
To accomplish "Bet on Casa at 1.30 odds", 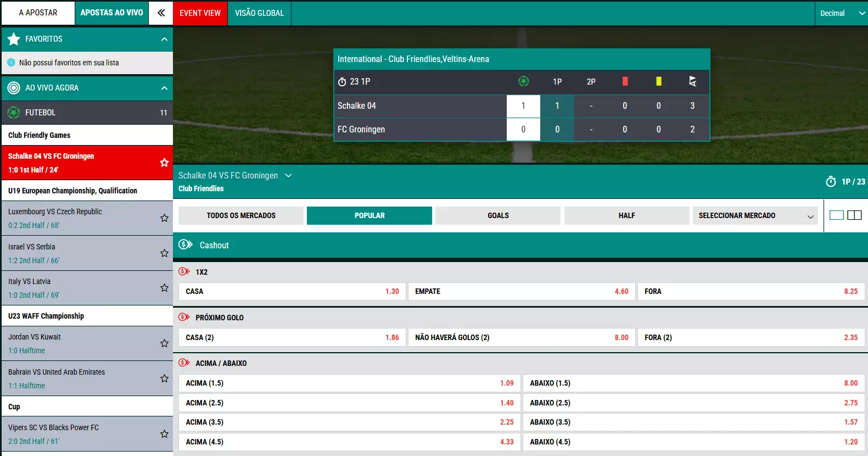I will pos(292,292).
